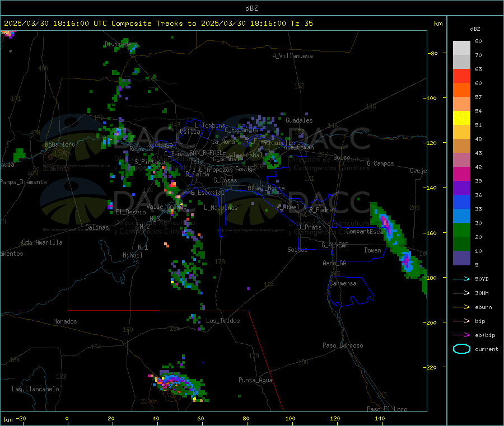The height and width of the screenshot is (426, 504).
Task: Click the magenta eb+bip arrow in legend
Action: 461,335
